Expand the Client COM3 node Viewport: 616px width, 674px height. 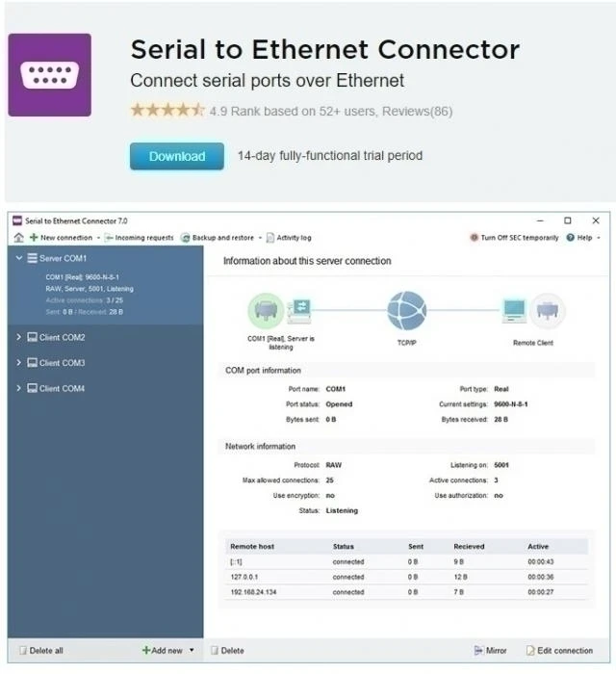(18, 362)
